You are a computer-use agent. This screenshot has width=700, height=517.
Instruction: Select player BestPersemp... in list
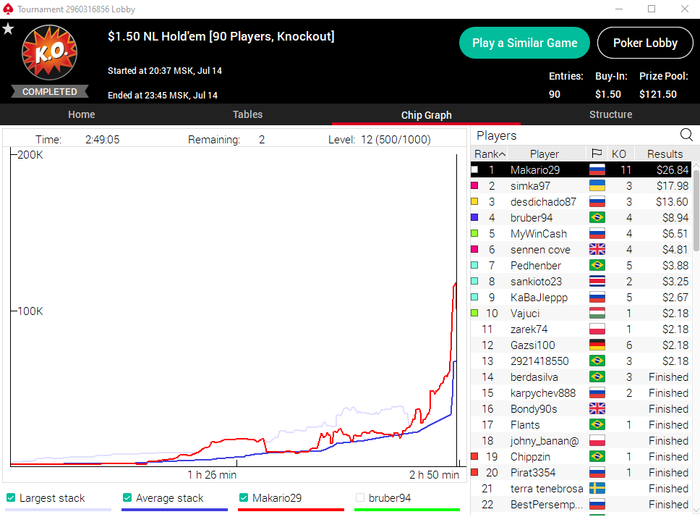pyautogui.click(x=581, y=504)
